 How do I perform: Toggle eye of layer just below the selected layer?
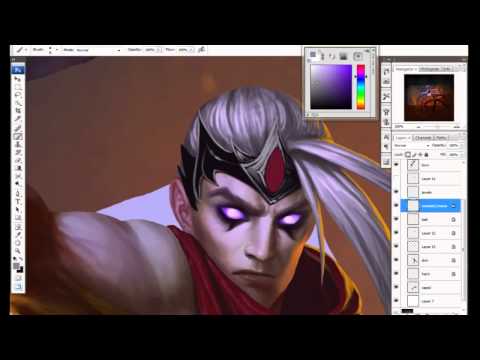point(396,219)
